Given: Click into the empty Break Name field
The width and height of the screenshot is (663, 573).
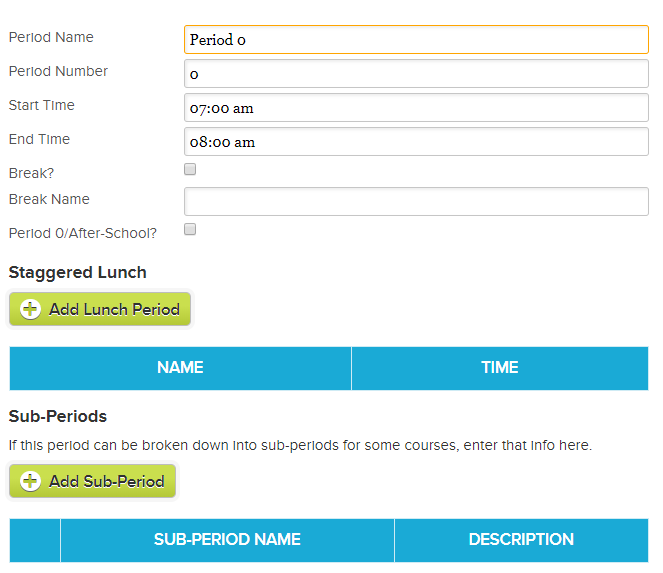Looking at the screenshot, I should [416, 201].
